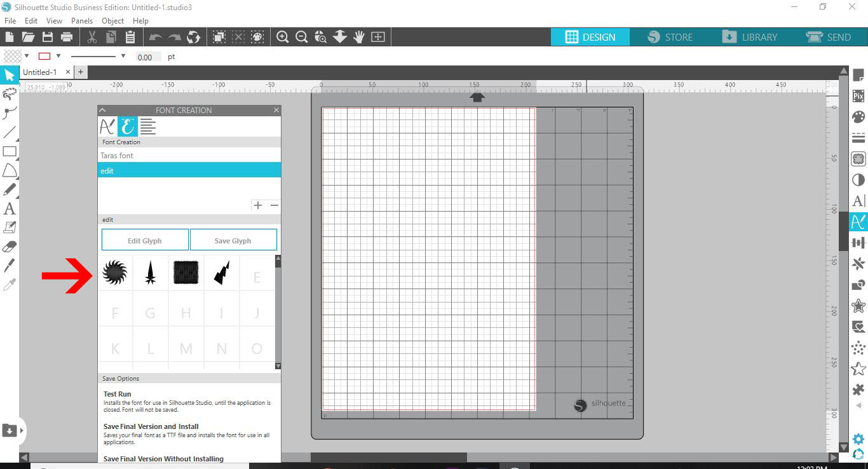Image resolution: width=868 pixels, height=469 pixels.
Task: Open the Preferences gear icon
Action: (x=858, y=438)
